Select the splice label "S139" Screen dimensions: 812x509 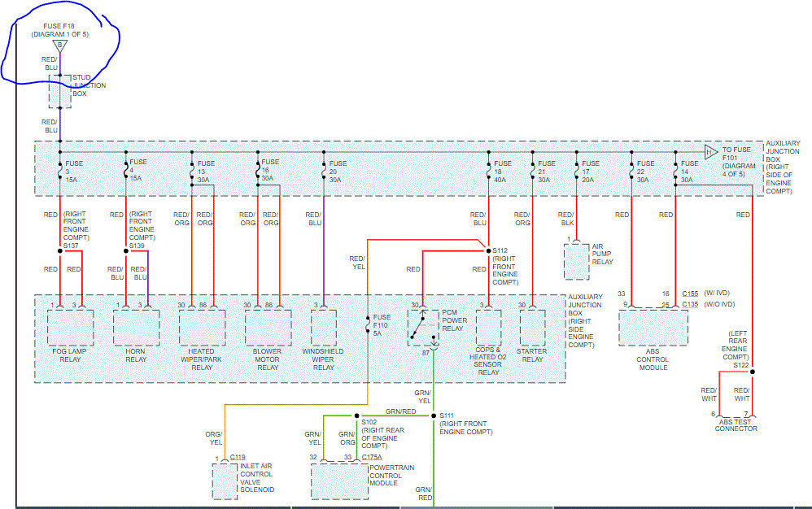click(137, 246)
